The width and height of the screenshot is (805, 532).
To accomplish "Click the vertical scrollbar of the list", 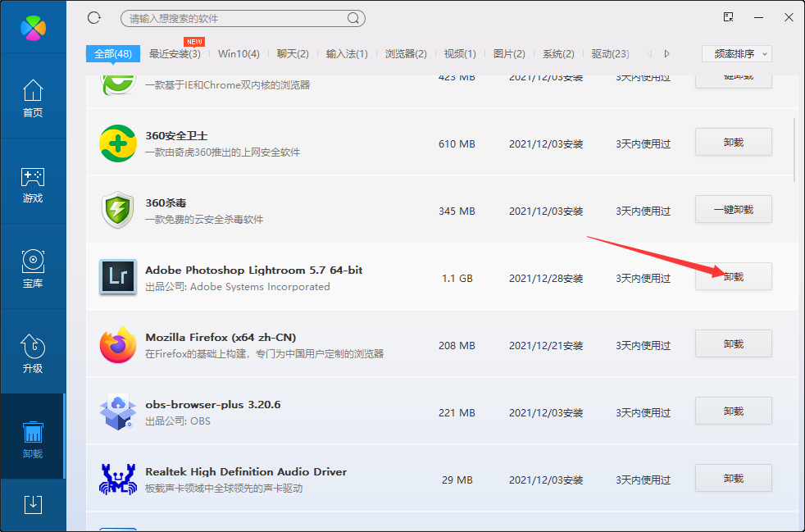I will pyautogui.click(x=794, y=150).
